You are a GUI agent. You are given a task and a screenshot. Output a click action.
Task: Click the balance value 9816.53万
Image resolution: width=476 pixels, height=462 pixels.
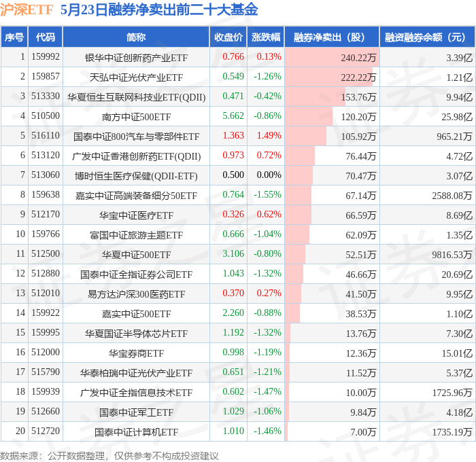click(452, 255)
